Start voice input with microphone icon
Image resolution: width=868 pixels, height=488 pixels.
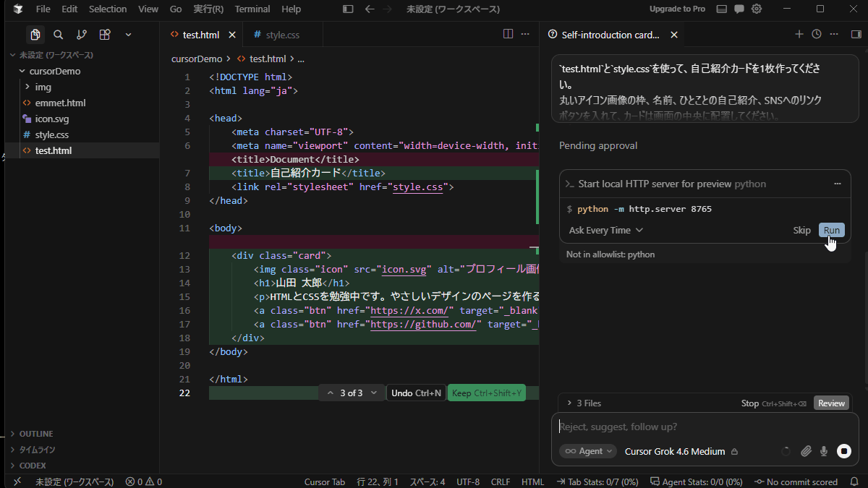coord(824,451)
